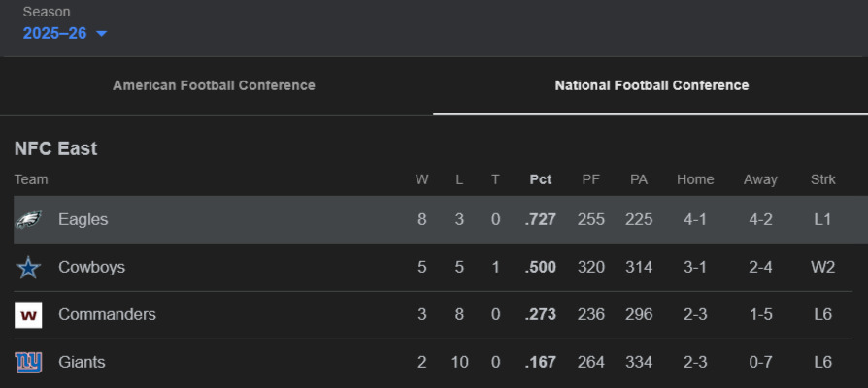Click the PA column header
The height and width of the screenshot is (388, 868).
[x=639, y=179]
